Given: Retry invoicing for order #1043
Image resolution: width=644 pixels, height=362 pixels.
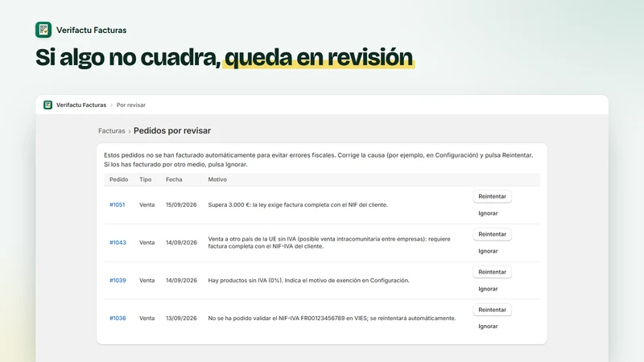Looking at the screenshot, I should tap(492, 234).
